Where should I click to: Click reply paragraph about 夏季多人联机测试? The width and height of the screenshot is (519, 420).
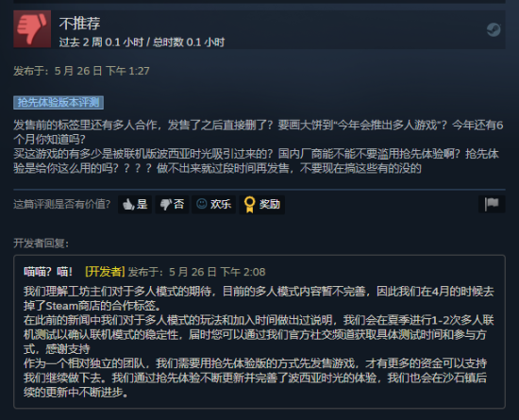click(259, 335)
